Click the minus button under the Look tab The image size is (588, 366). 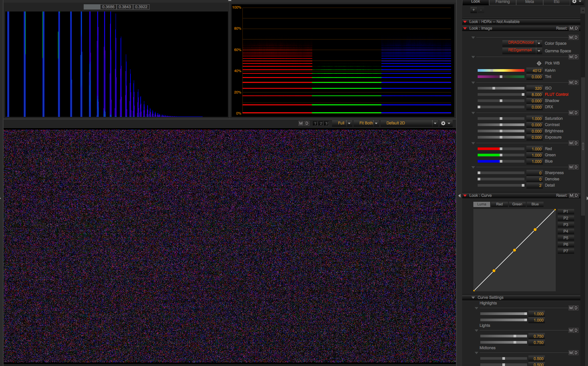coord(481,10)
